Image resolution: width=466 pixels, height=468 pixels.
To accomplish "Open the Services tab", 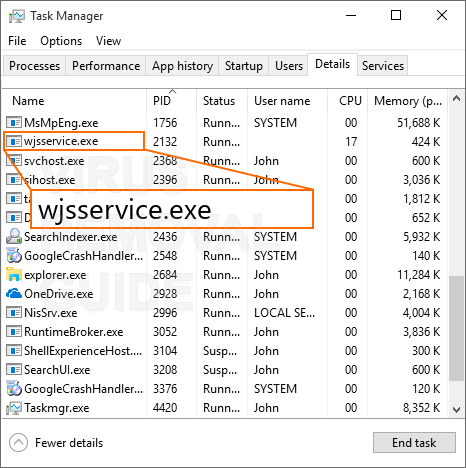I will click(x=383, y=66).
